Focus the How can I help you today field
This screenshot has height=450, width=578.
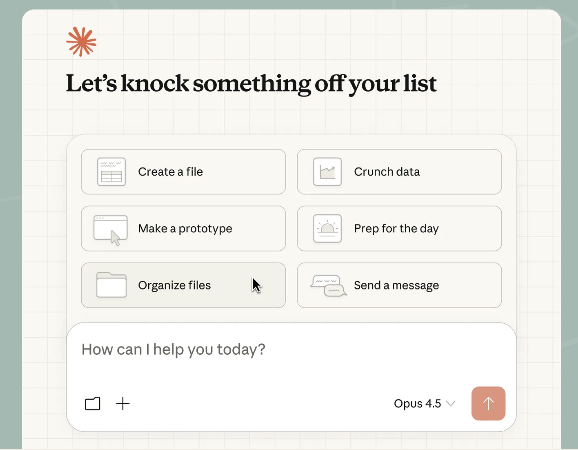291,349
